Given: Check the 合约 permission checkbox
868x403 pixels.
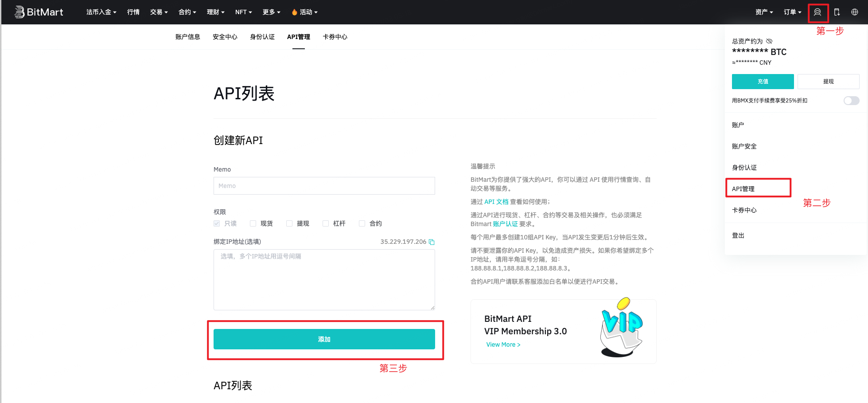Looking at the screenshot, I should [362, 223].
